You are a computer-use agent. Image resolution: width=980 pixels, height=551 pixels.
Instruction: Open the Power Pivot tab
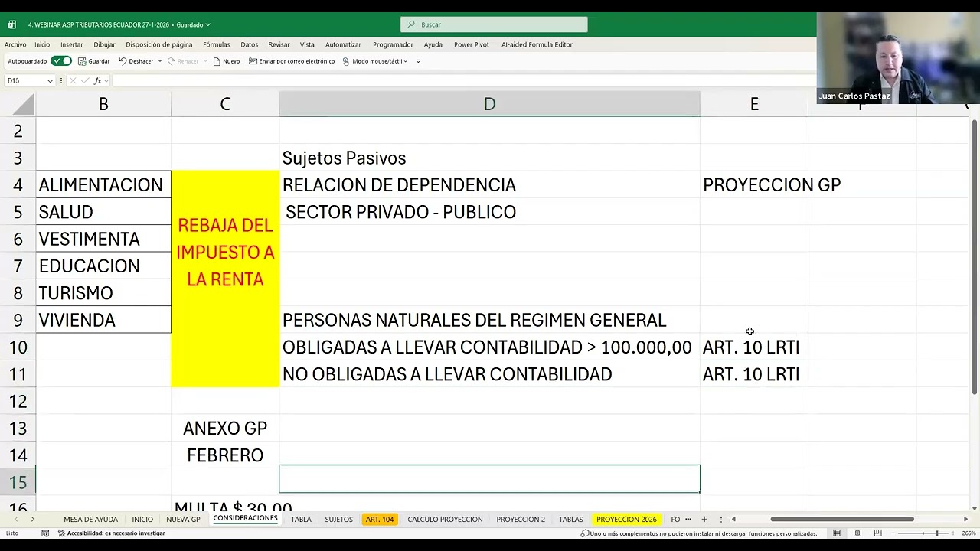(472, 44)
